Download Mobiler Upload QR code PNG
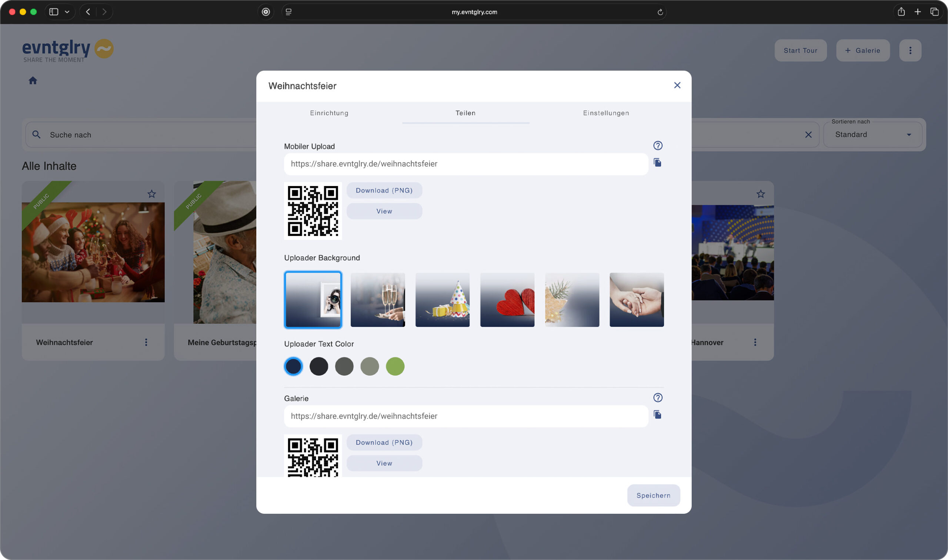 pyautogui.click(x=384, y=190)
